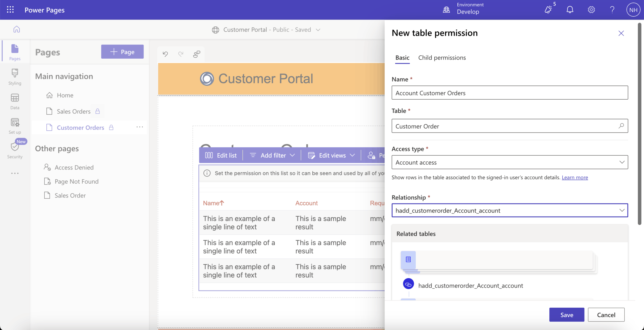Click the home icon in left rail

click(17, 29)
